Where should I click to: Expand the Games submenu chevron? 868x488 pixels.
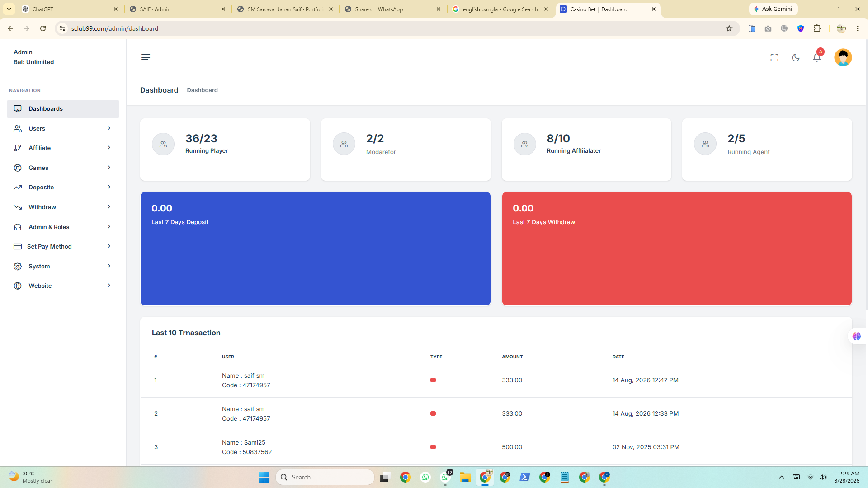pos(109,168)
